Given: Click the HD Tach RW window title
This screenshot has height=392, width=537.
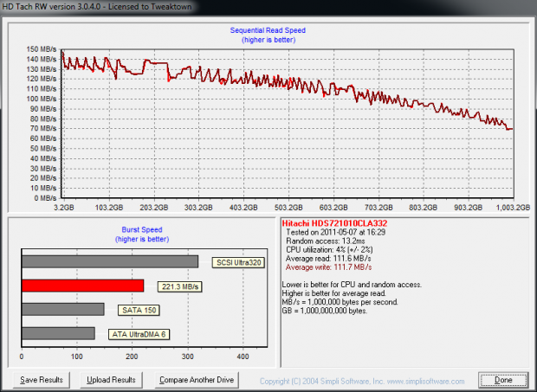Looking at the screenshot, I should pos(97,6).
